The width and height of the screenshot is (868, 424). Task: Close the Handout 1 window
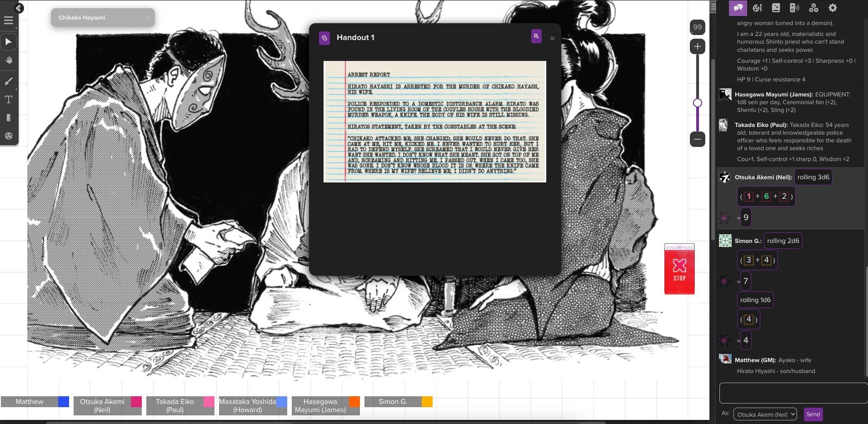(x=552, y=39)
